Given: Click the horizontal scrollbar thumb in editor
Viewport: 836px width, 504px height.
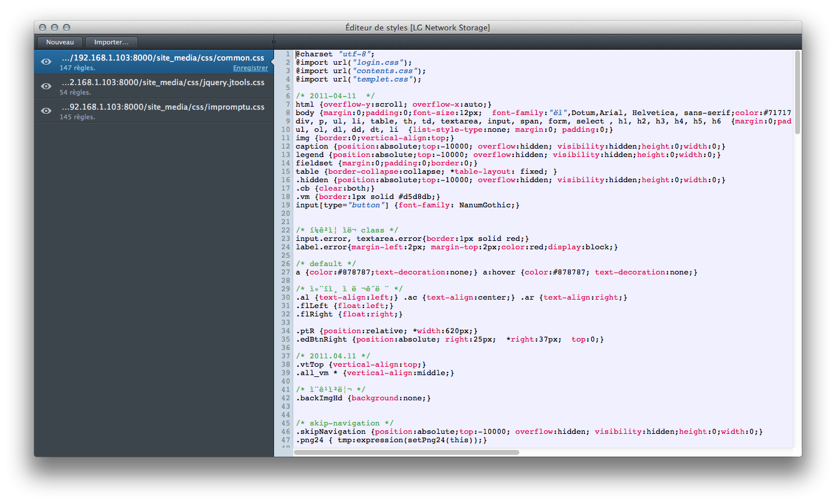Looking at the screenshot, I should (x=407, y=452).
